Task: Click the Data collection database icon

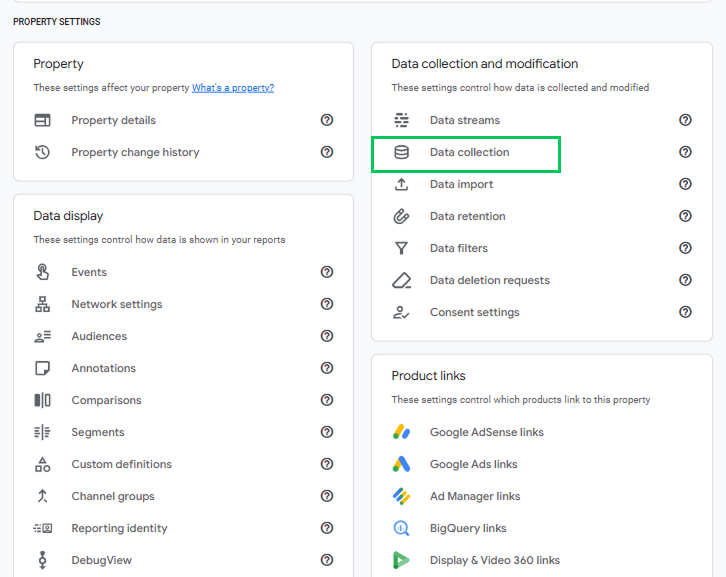Action: click(401, 152)
